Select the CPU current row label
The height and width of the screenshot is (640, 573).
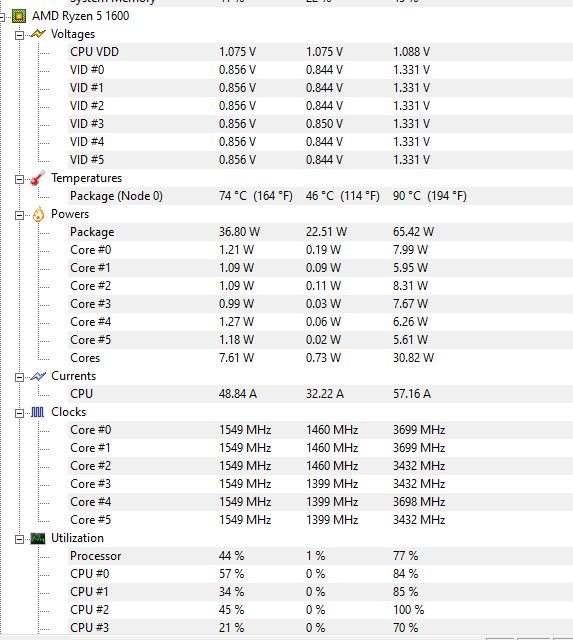coord(81,394)
